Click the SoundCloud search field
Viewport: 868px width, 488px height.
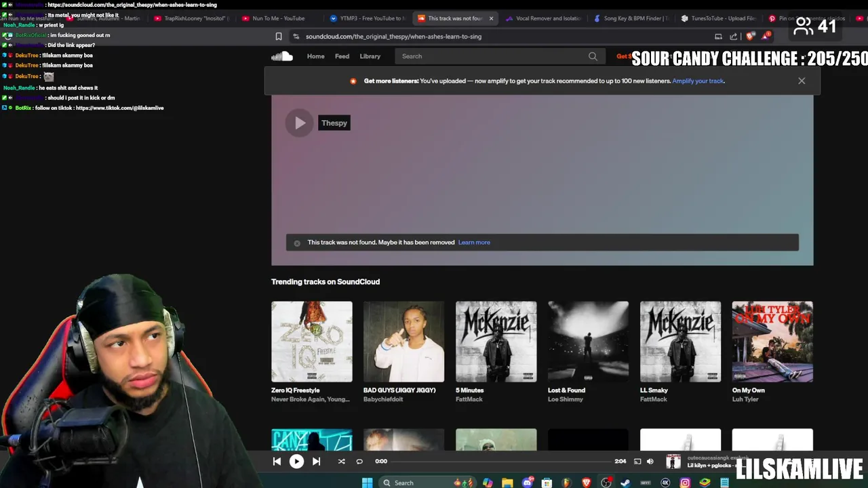(x=499, y=56)
